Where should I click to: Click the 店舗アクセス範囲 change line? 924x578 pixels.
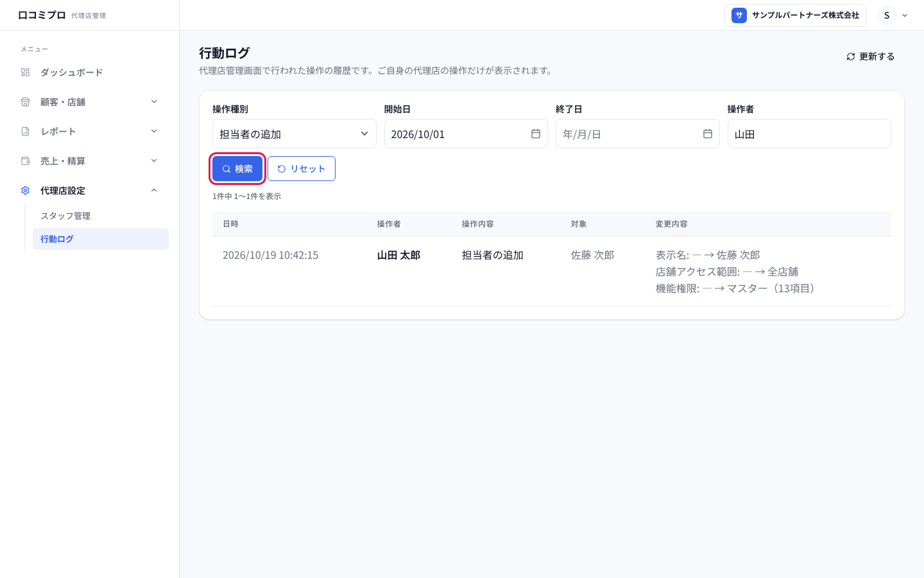point(727,272)
